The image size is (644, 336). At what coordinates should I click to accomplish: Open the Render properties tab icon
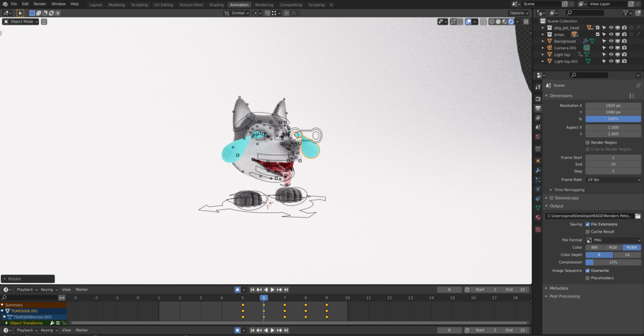(538, 99)
